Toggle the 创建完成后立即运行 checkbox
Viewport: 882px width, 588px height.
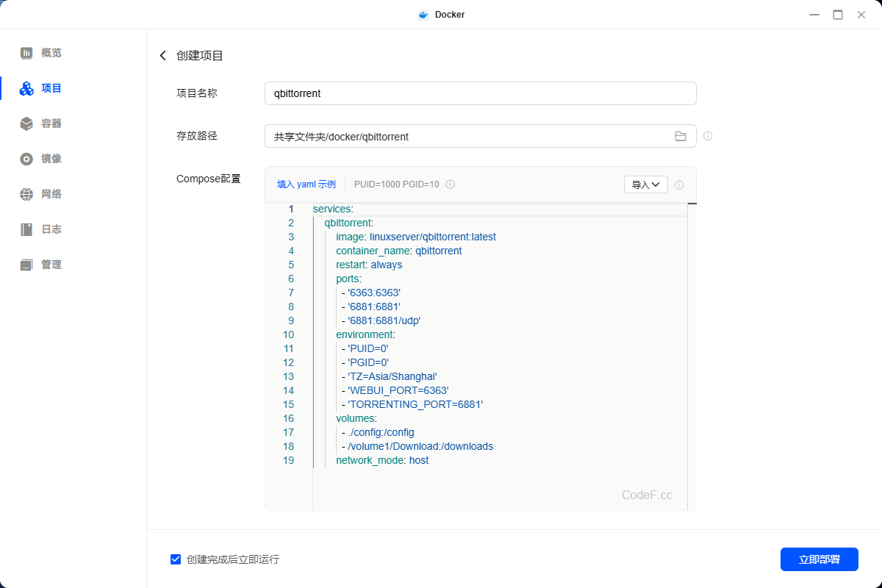coord(176,559)
